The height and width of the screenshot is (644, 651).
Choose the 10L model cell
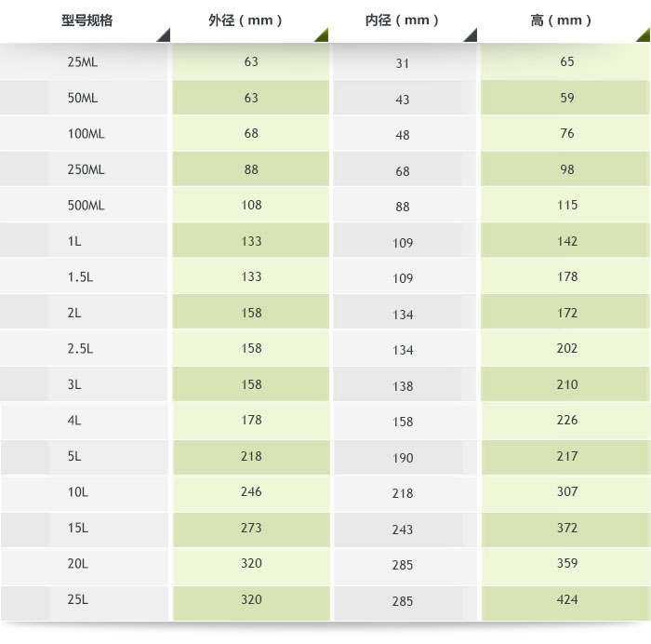[78, 492]
